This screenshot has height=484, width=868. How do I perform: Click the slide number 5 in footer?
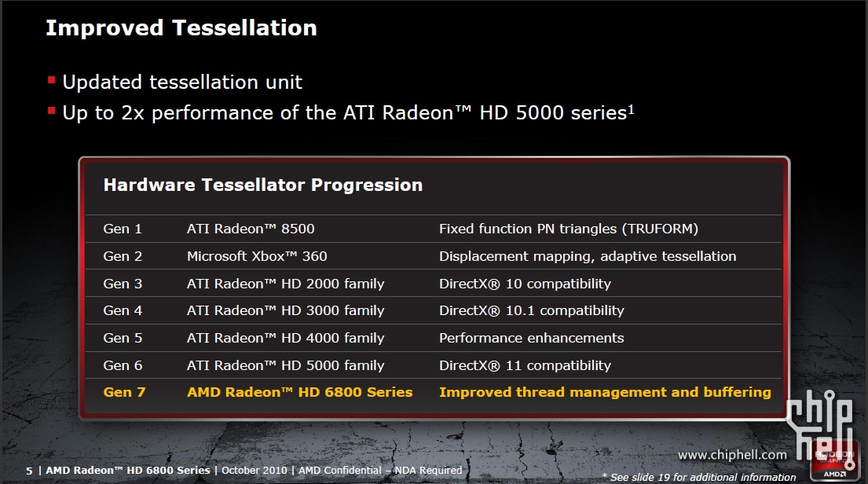coord(29,471)
